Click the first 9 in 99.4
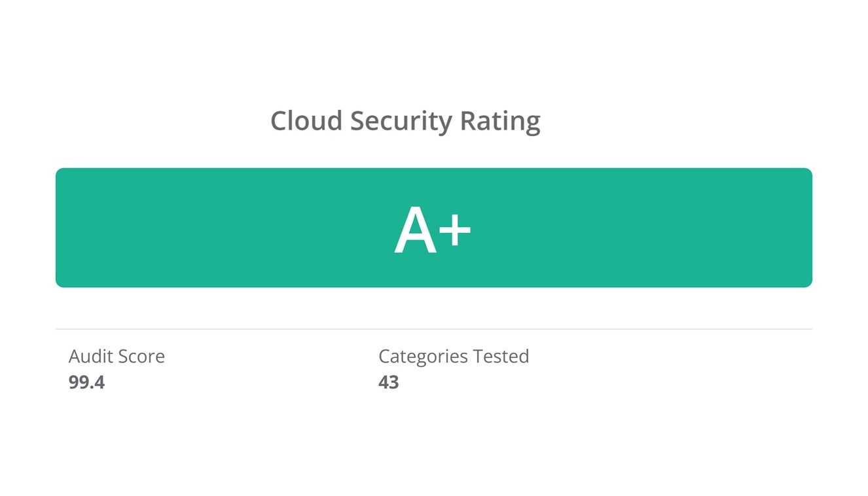This screenshot has height=496, width=868. click(x=73, y=382)
